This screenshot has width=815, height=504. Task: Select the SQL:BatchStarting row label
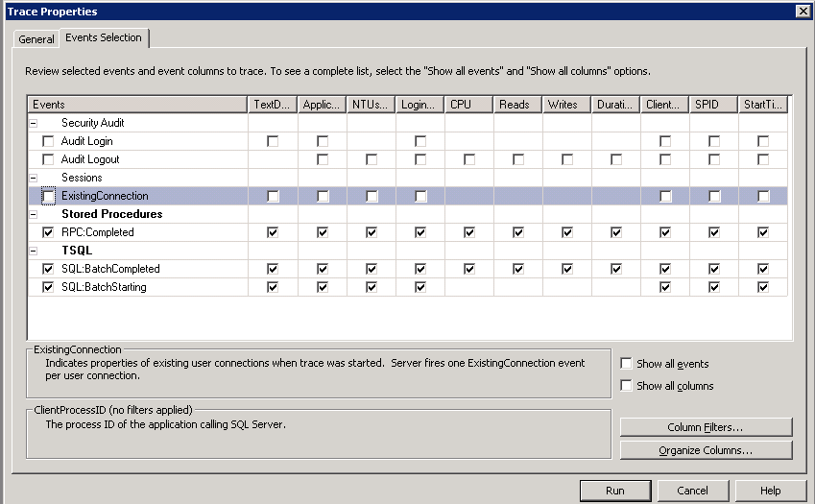pos(104,287)
